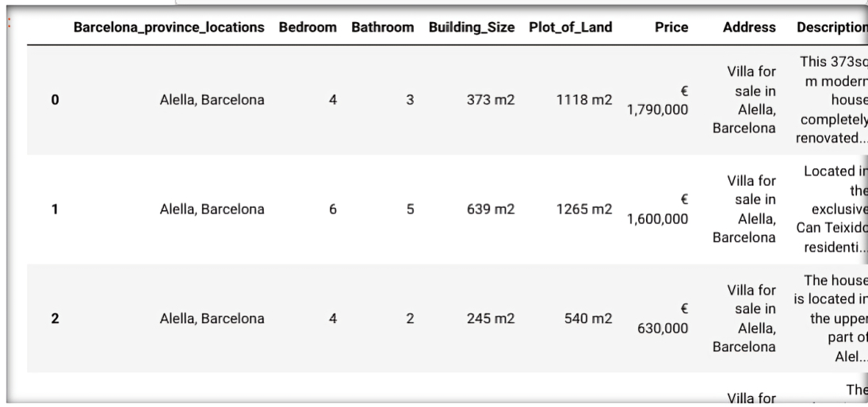Click the Address column header

click(x=750, y=28)
